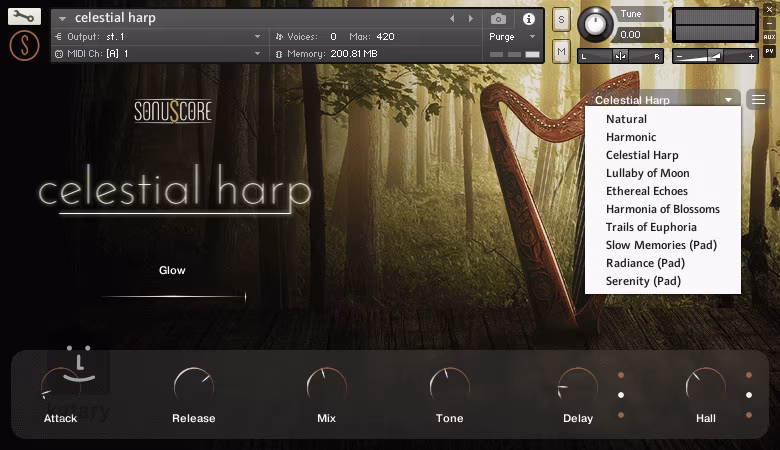The height and width of the screenshot is (450, 780).
Task: Solo the instrument with S button
Action: [561, 20]
